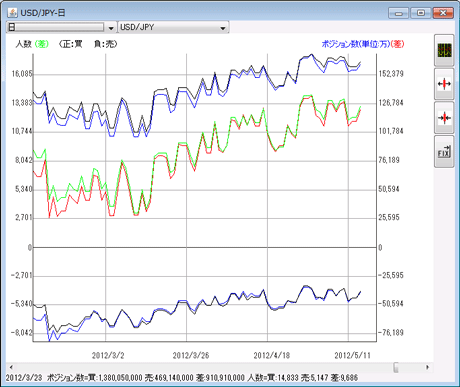Click the -2,701 left axis value
Viewport: 460px width, 387px height.
pyautogui.click(x=22, y=276)
